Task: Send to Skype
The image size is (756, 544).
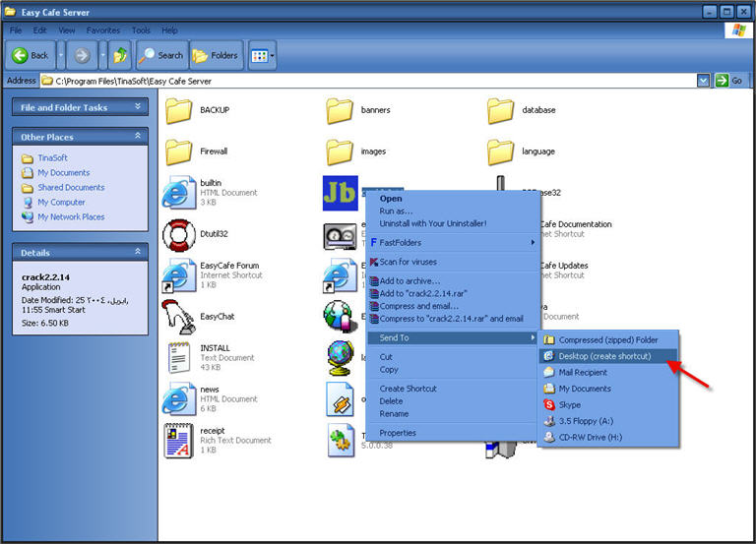Action: [x=608, y=404]
